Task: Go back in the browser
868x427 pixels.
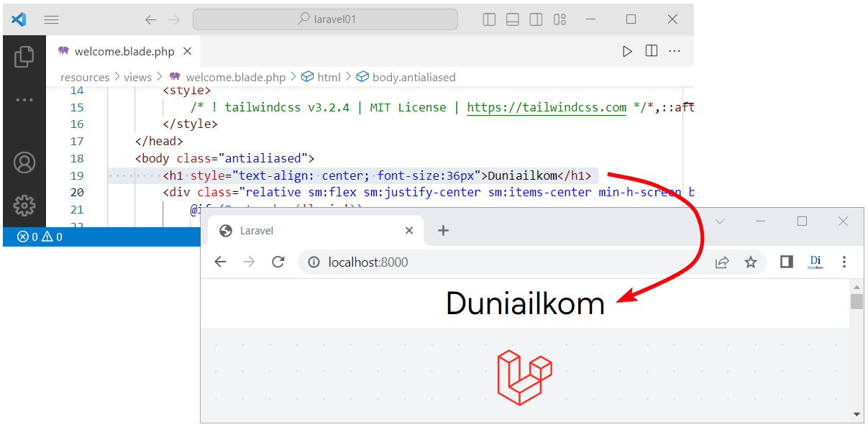Action: point(220,262)
